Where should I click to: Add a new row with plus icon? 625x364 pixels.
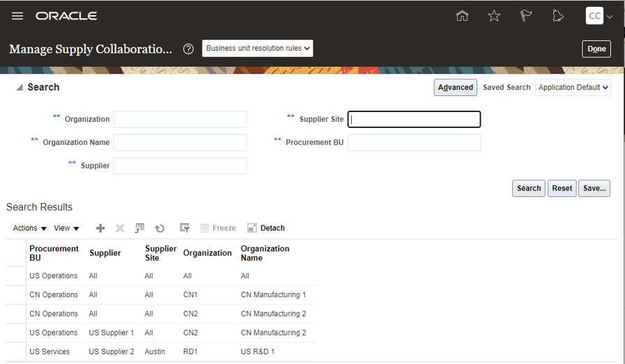pos(100,228)
